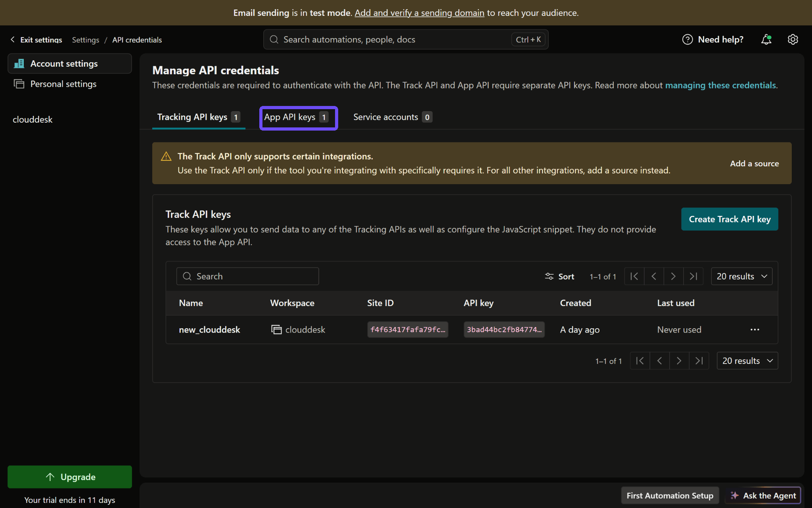Viewport: 812px width, 508px height.
Task: Open Account settings in sidebar
Action: click(x=70, y=63)
